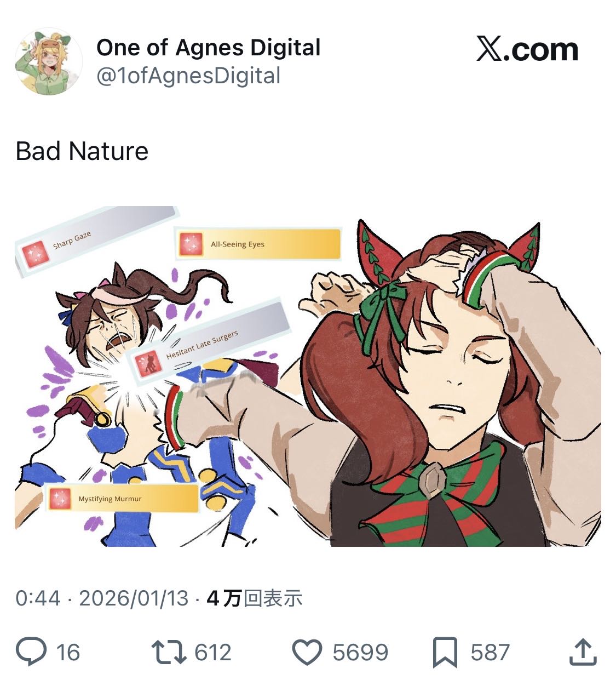Open the like count 5699
This screenshot has width=616, height=680.
360,653
